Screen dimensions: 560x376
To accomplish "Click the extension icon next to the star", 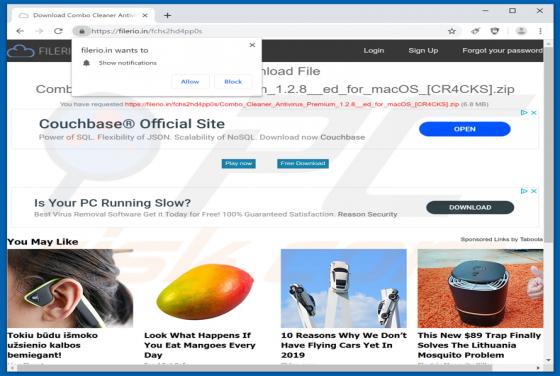I will 475,31.
